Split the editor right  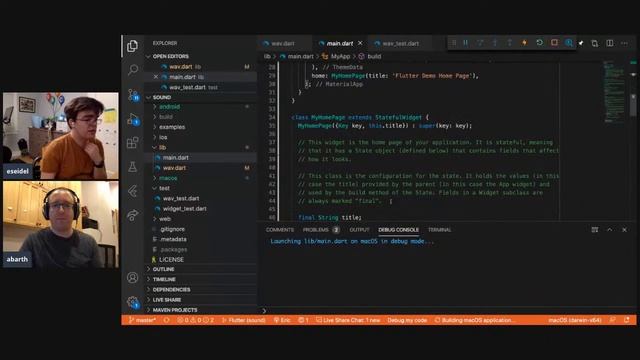[609, 43]
